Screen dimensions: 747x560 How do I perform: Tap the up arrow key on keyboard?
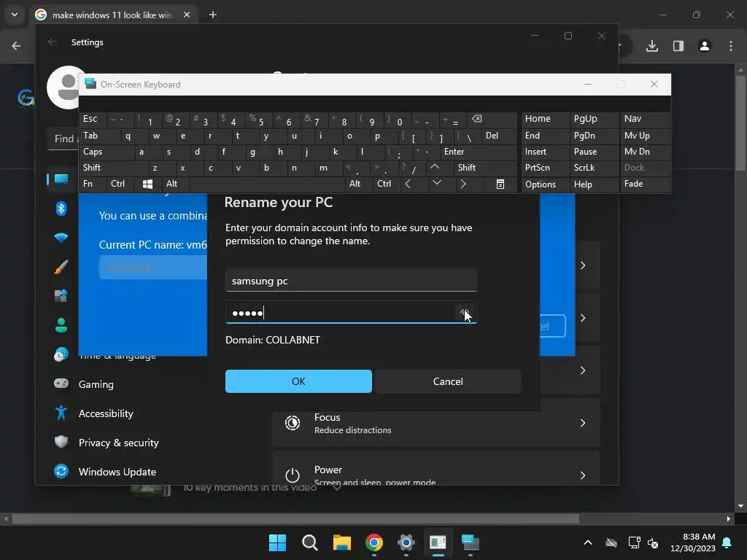[435, 168]
